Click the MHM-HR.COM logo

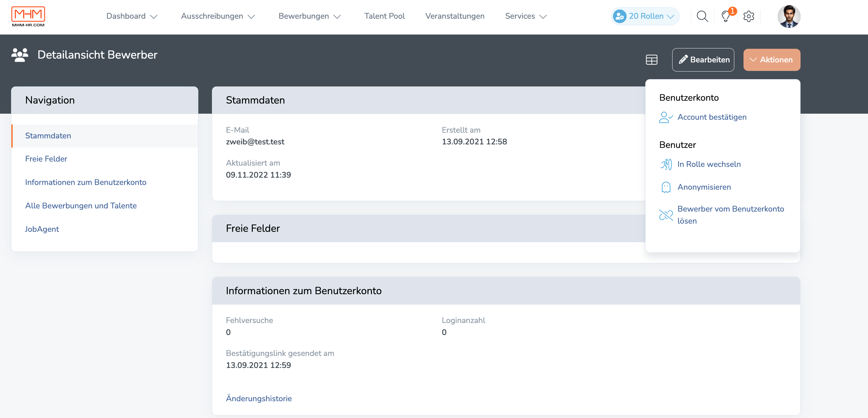pyautogui.click(x=28, y=16)
